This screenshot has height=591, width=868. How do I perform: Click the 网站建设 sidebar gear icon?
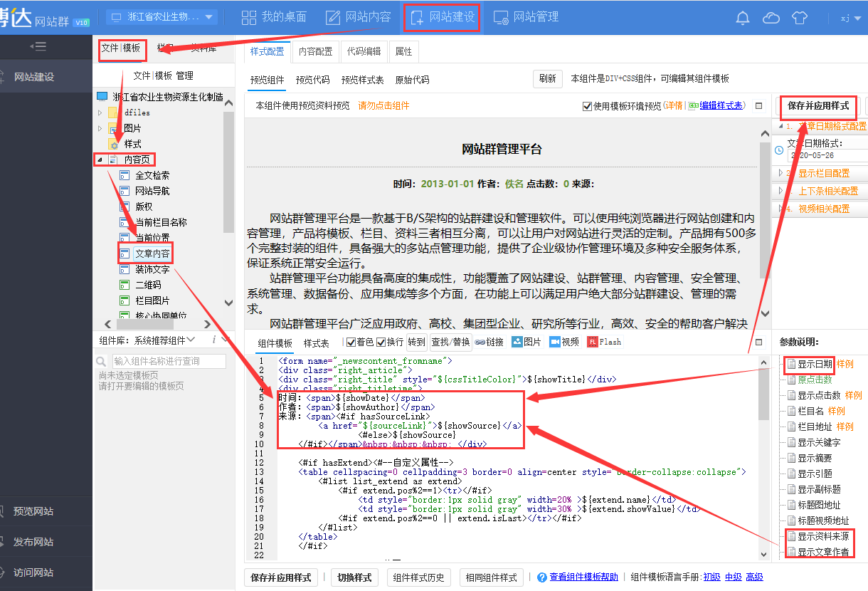pos(2,76)
